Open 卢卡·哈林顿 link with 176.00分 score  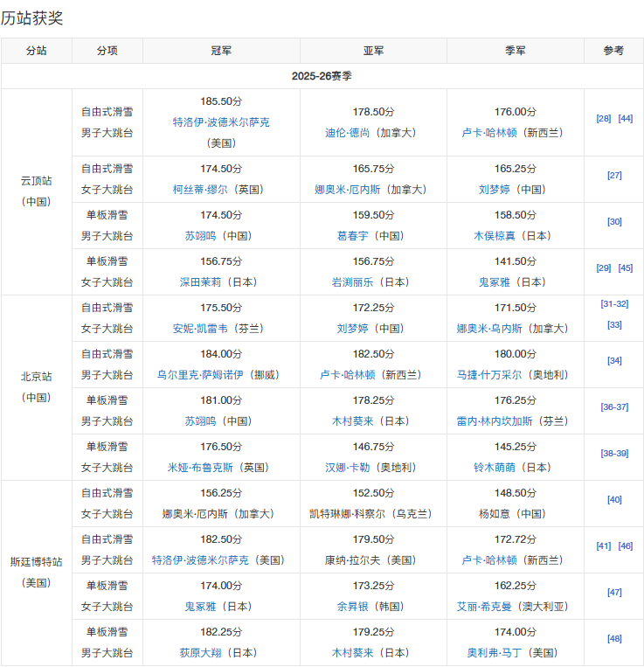pyautogui.click(x=488, y=133)
